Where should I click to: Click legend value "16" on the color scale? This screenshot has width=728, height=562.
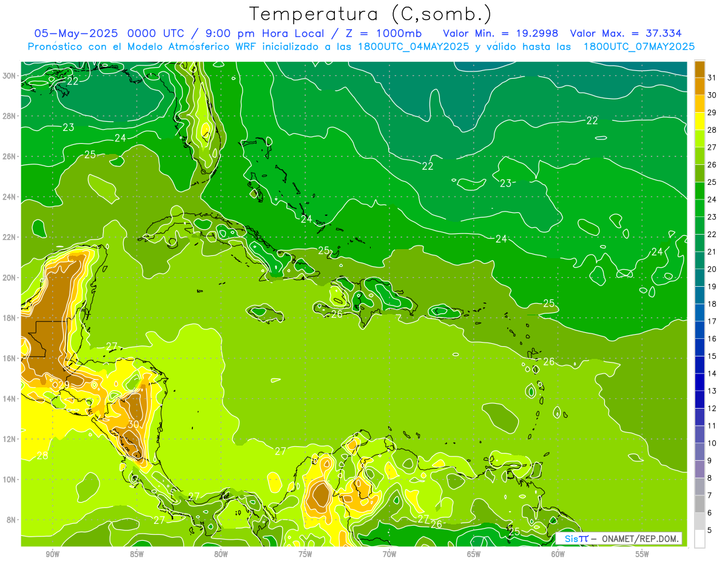point(712,339)
